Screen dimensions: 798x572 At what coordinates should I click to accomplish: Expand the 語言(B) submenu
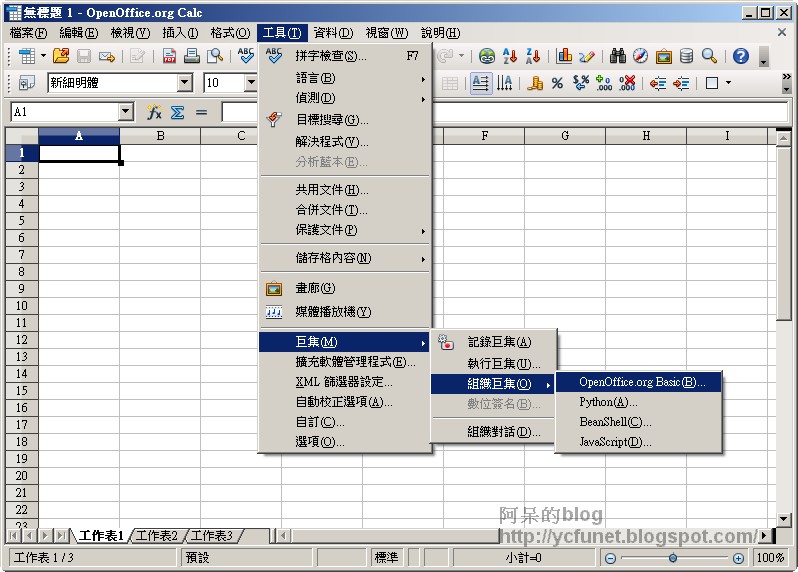(345, 78)
